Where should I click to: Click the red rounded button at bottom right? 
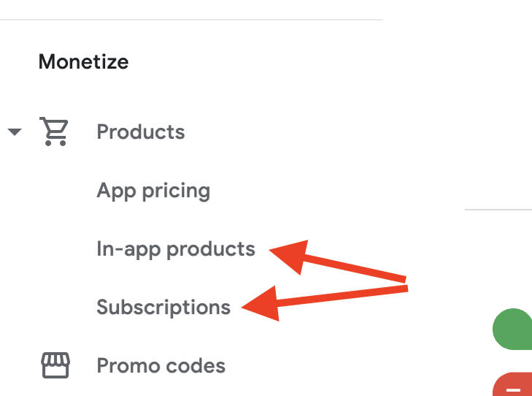(x=512, y=384)
